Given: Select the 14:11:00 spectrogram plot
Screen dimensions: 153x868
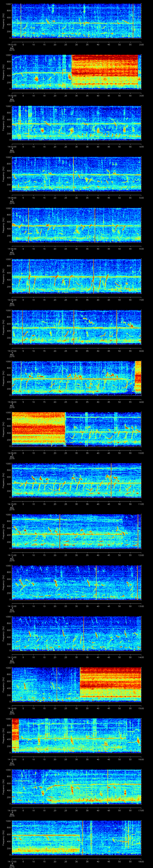Looking at the screenshot, I should [x=77, y=531].
